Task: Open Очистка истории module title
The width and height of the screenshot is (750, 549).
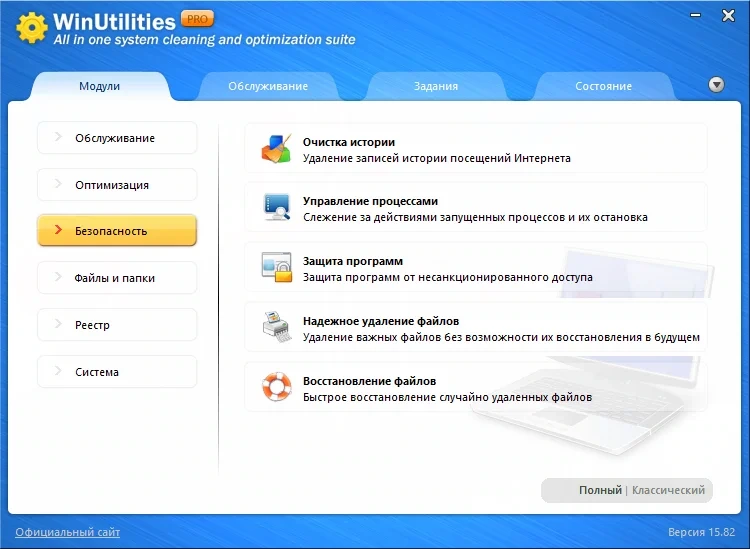Action: pyautogui.click(x=349, y=142)
